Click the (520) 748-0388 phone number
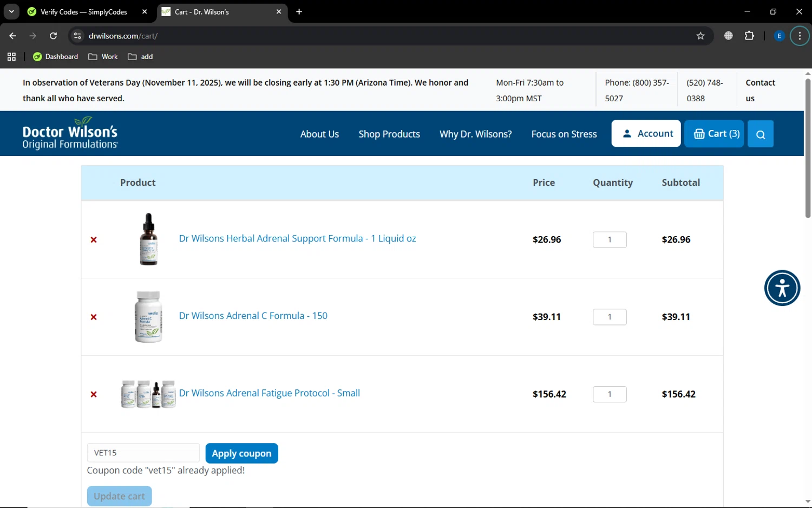 (x=704, y=90)
